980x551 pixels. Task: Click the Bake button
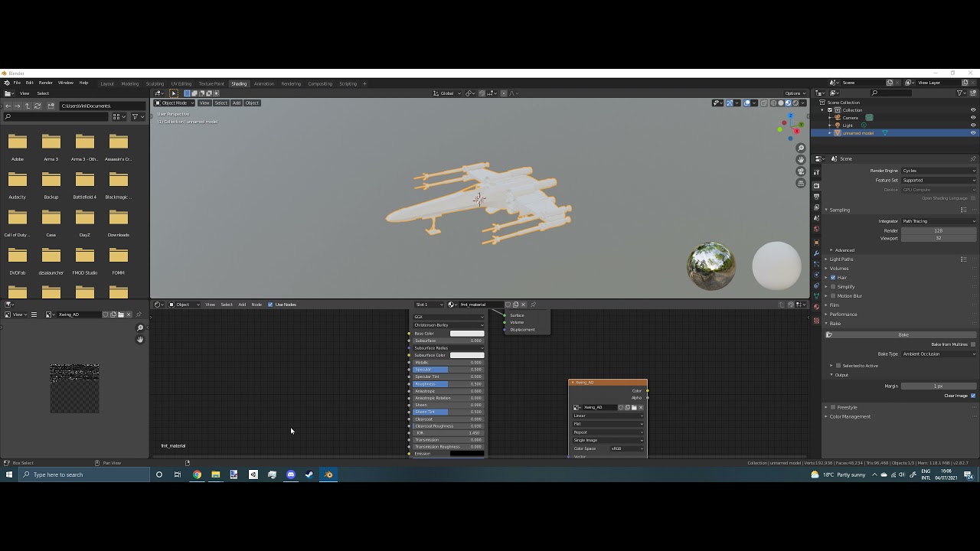pos(903,334)
